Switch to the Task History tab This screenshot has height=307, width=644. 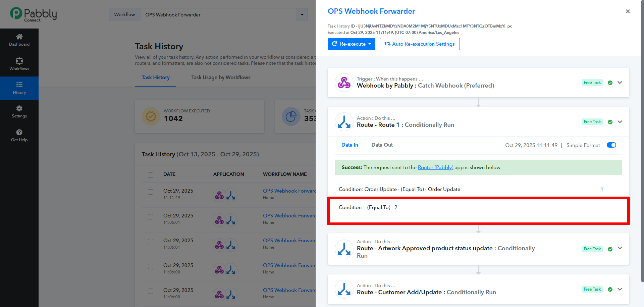tap(156, 78)
